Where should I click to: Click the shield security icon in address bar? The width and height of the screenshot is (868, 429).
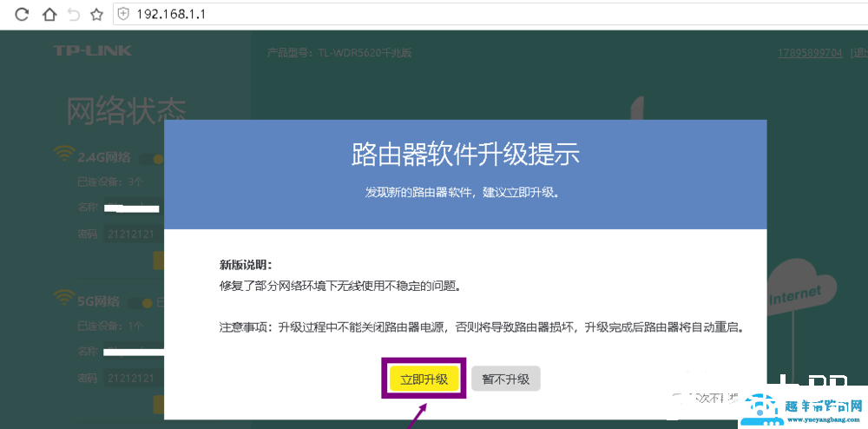(124, 15)
